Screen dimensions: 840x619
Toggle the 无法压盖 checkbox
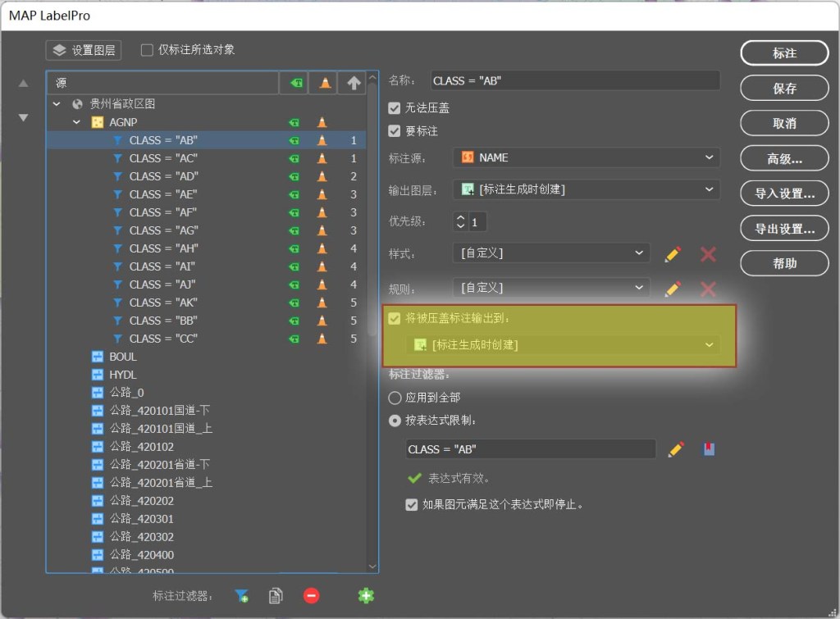pos(395,108)
